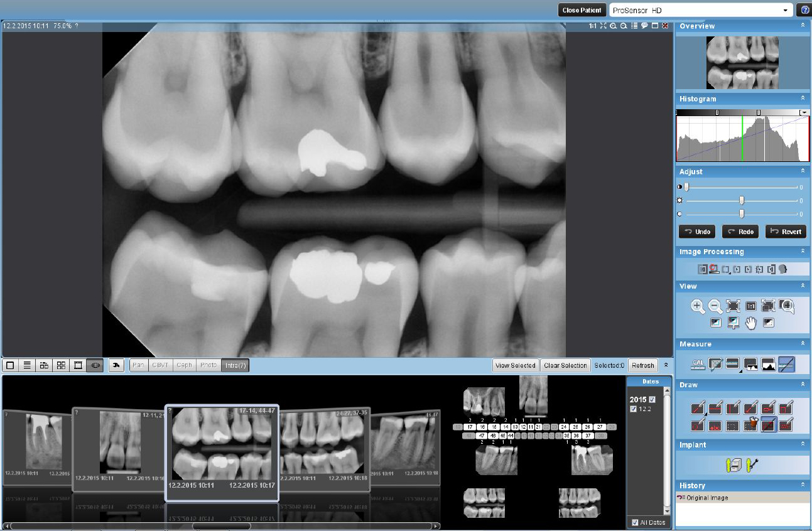The height and width of the screenshot is (531, 812).
Task: Toggle the All Dates checkbox
Action: point(636,522)
